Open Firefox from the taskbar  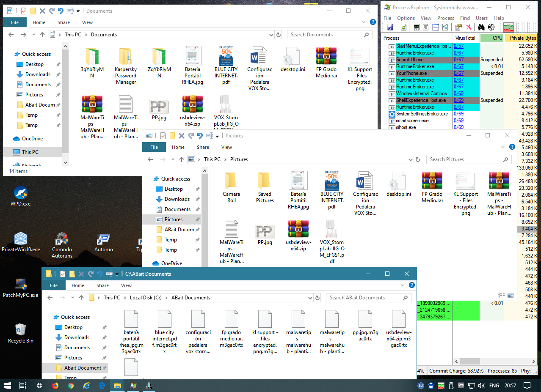click(55, 386)
